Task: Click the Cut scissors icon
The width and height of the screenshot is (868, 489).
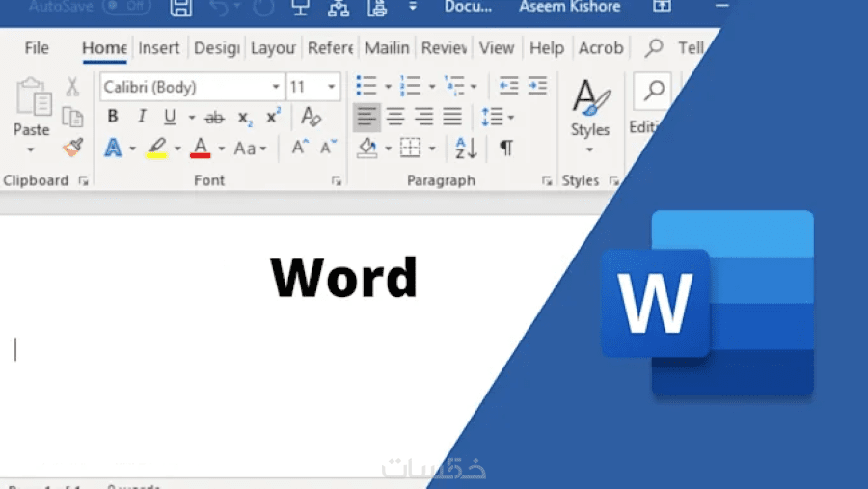Action: pyautogui.click(x=72, y=87)
